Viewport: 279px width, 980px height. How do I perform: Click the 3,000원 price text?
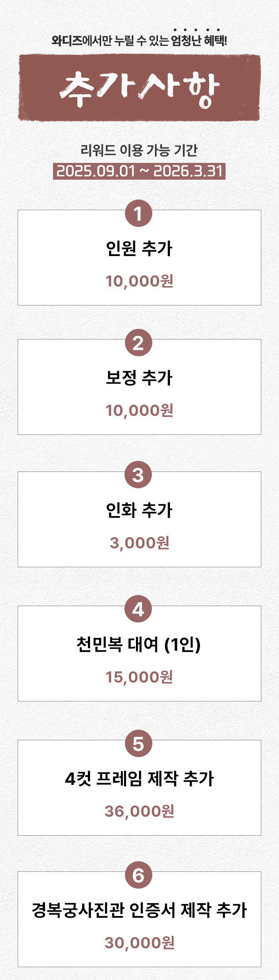pyautogui.click(x=139, y=543)
